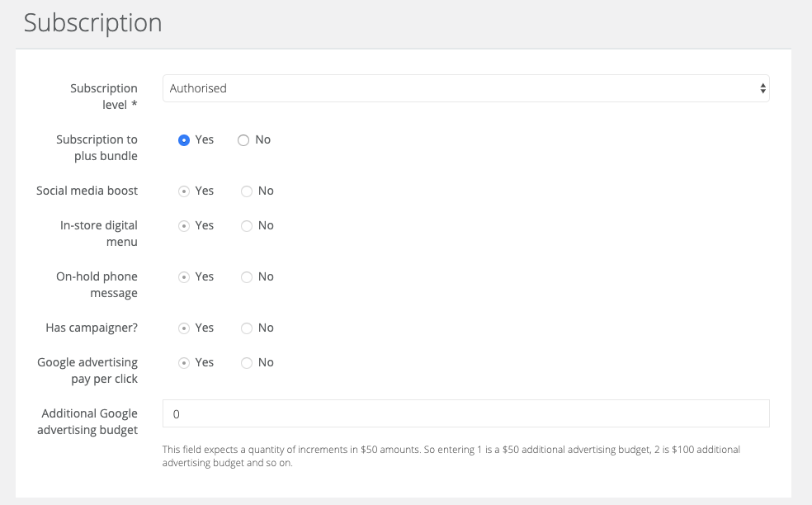The width and height of the screenshot is (812, 505).
Task: Set Has campaigner to No
Action: (x=247, y=328)
